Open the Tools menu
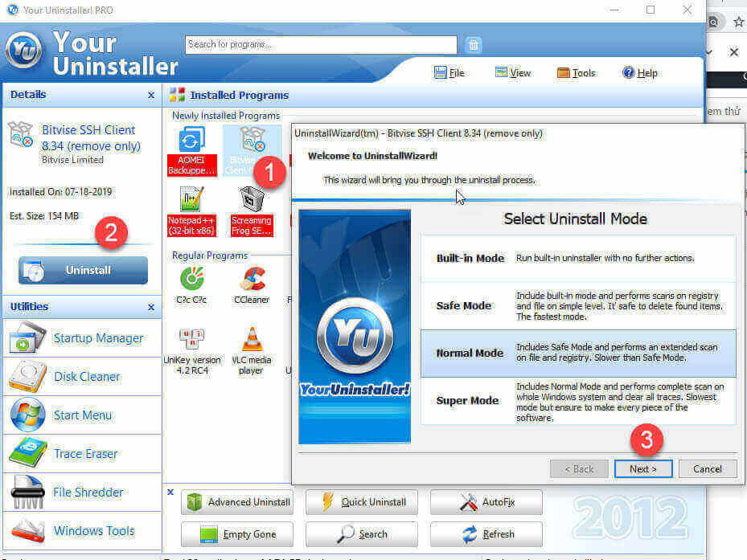747x560 pixels. click(576, 73)
